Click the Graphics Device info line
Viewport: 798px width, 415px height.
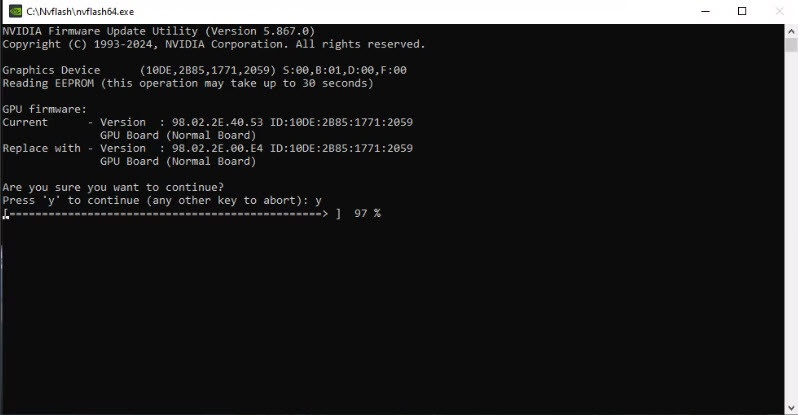click(205, 70)
